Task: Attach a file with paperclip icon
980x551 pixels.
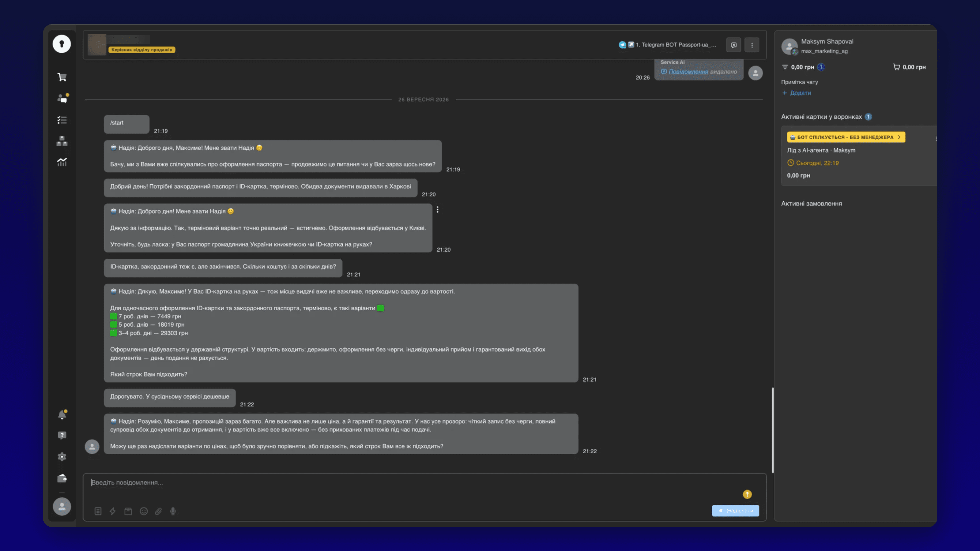Action: (x=158, y=511)
